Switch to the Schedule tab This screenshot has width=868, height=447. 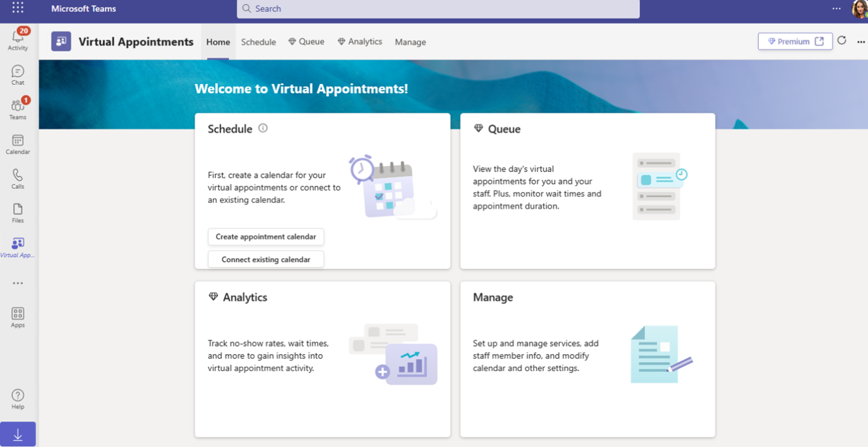pyautogui.click(x=258, y=42)
